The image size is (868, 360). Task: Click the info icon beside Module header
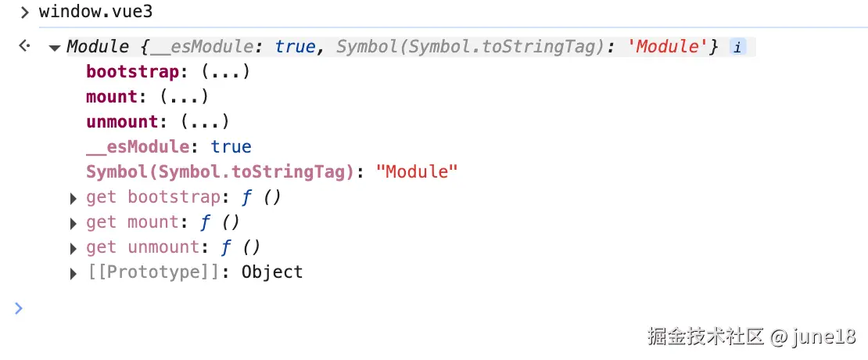[x=737, y=47]
